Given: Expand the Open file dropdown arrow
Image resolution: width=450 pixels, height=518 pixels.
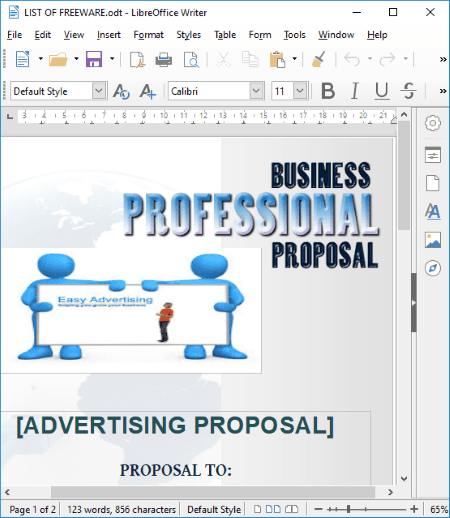Looking at the screenshot, I should click(x=76, y=59).
